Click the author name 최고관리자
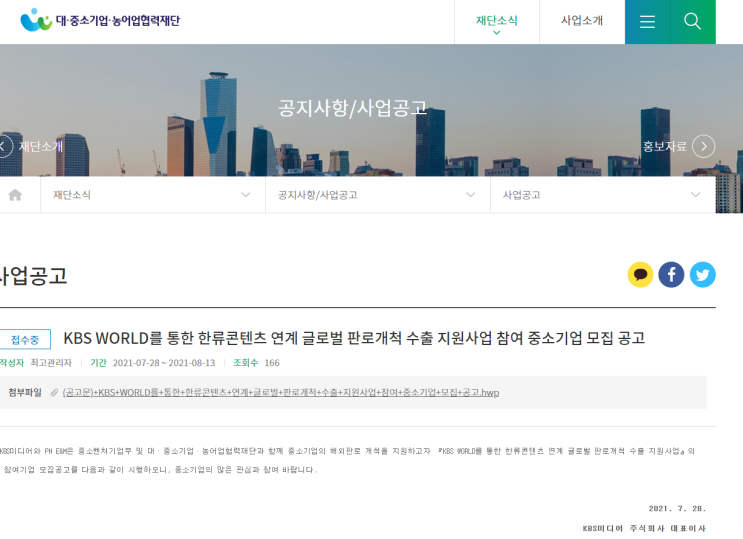Screen dimensions: 743x539 pyautogui.click(x=51, y=363)
